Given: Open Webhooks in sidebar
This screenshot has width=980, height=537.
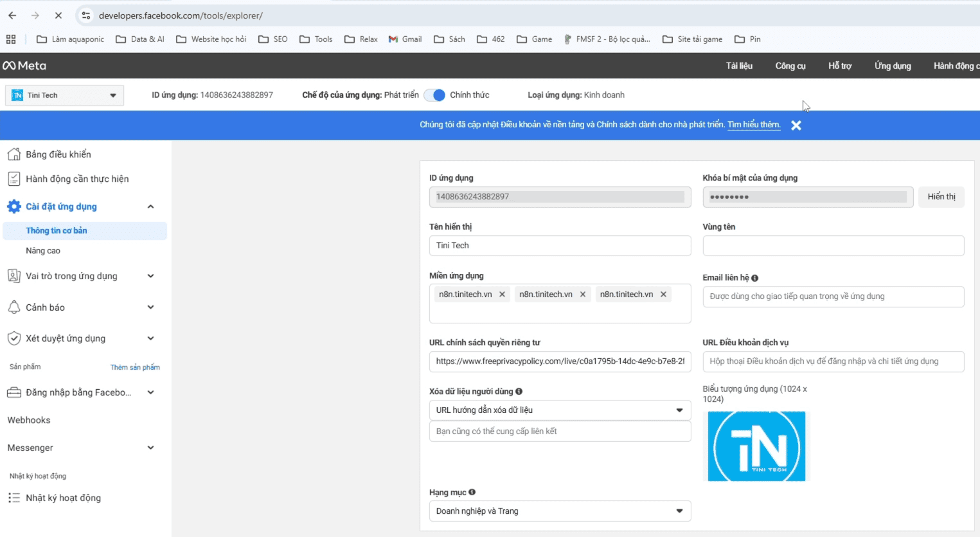Looking at the screenshot, I should (29, 420).
